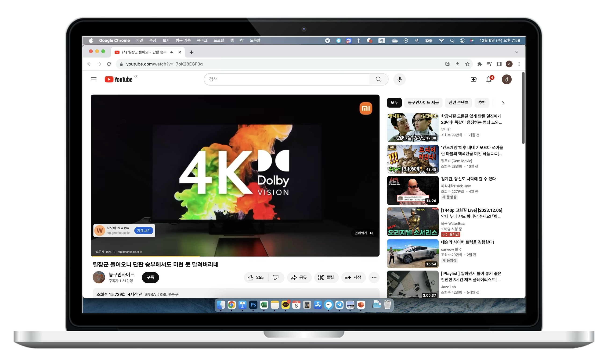607x364 pixels.
Task: Open the YouTube hamburger guide menu
Action: (94, 79)
